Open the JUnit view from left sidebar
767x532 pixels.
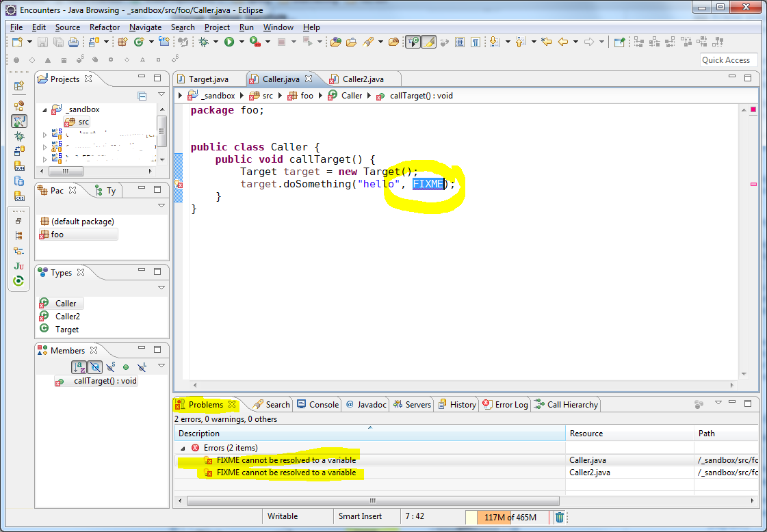[x=19, y=266]
